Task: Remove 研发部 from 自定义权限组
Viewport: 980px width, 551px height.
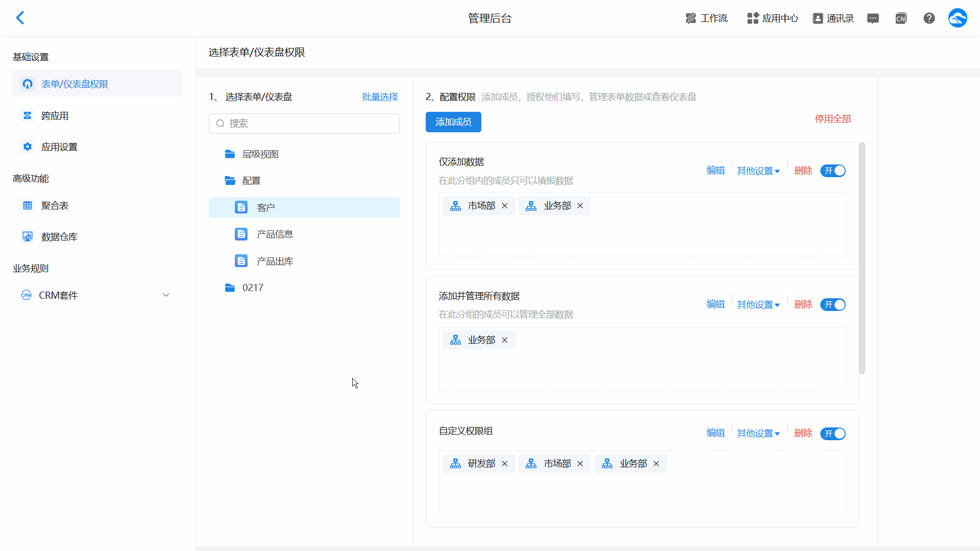Action: point(505,464)
